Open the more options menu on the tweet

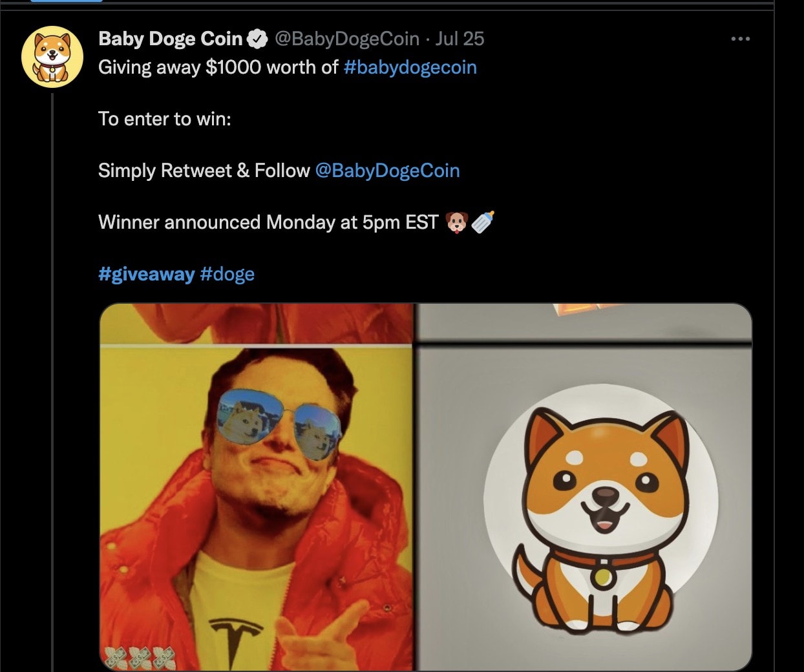741,39
